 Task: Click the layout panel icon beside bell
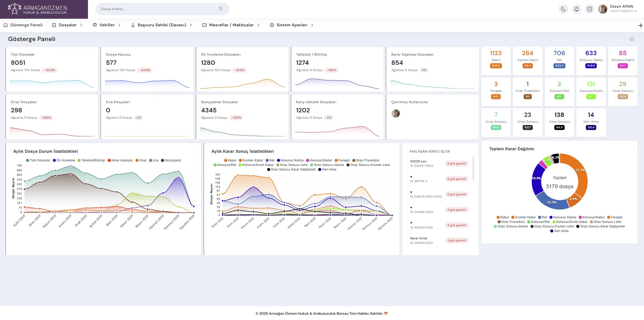(589, 9)
